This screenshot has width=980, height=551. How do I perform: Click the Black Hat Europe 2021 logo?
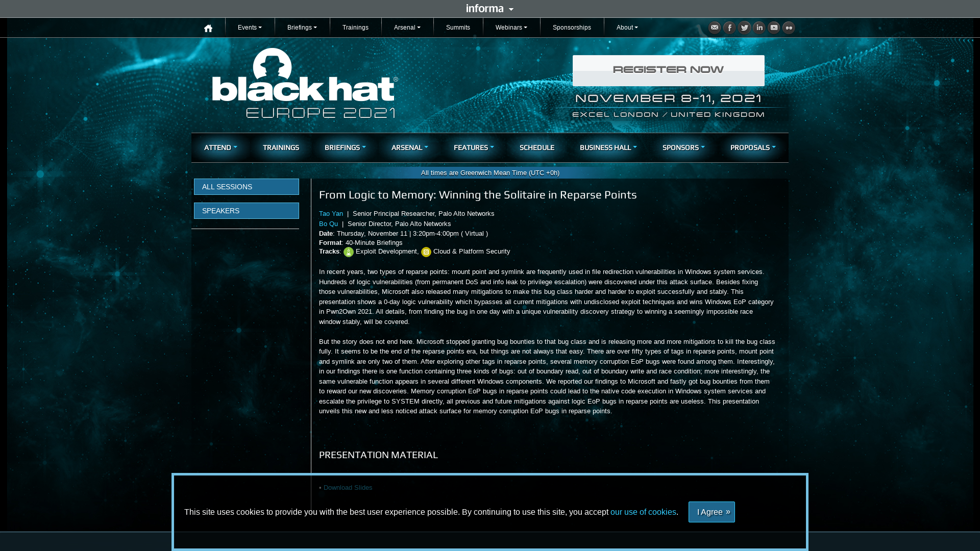point(305,83)
